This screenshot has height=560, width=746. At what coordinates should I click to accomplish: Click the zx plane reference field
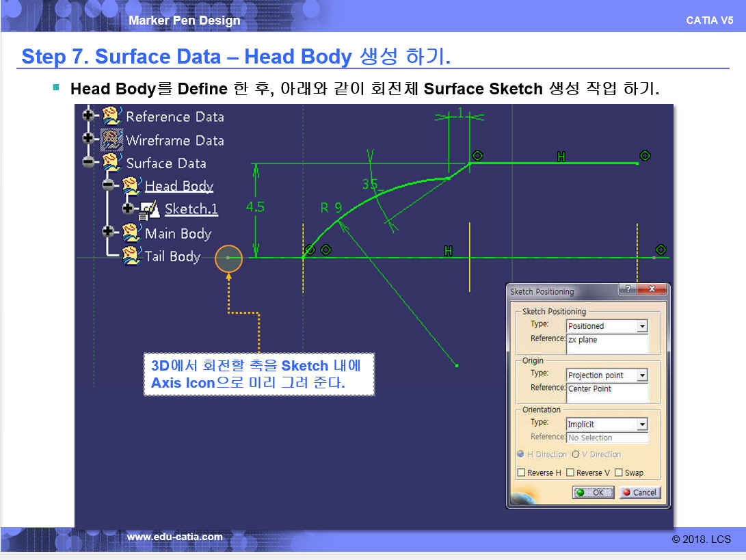click(x=607, y=343)
